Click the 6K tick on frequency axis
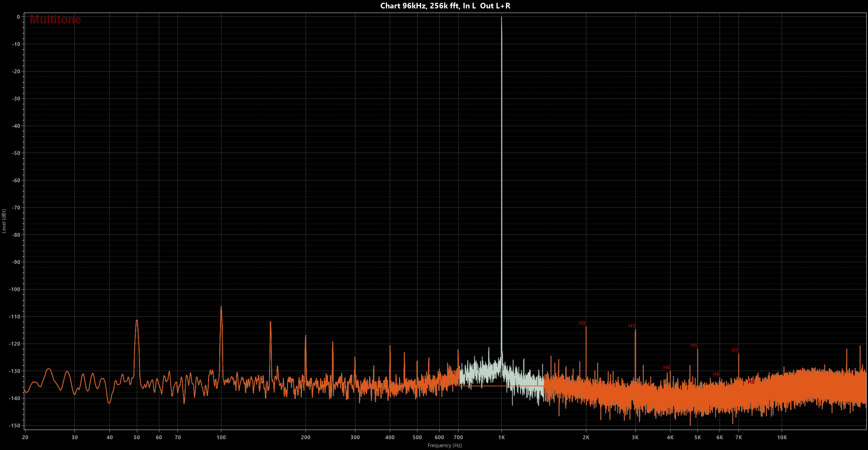 (x=720, y=437)
